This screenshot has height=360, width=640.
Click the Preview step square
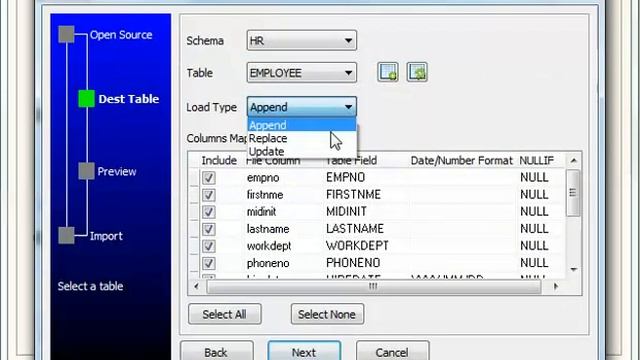tap(87, 171)
